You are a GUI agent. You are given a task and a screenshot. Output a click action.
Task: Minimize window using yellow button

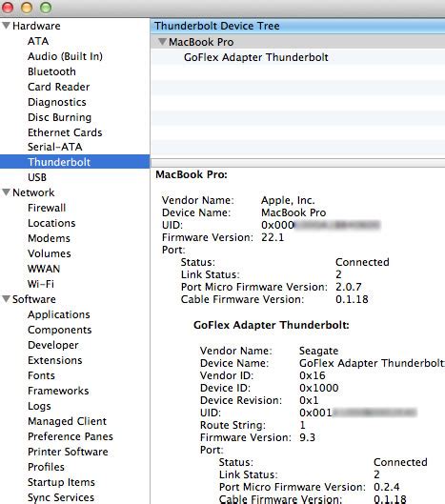(x=27, y=7)
